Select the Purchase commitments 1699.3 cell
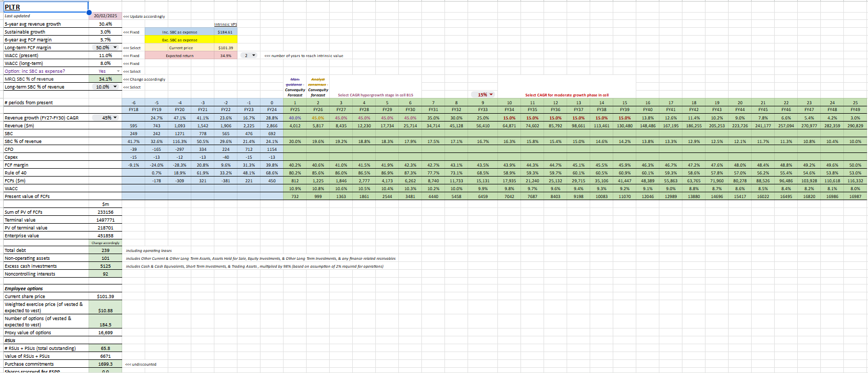This screenshot has width=868, height=373. pyautogui.click(x=105, y=364)
